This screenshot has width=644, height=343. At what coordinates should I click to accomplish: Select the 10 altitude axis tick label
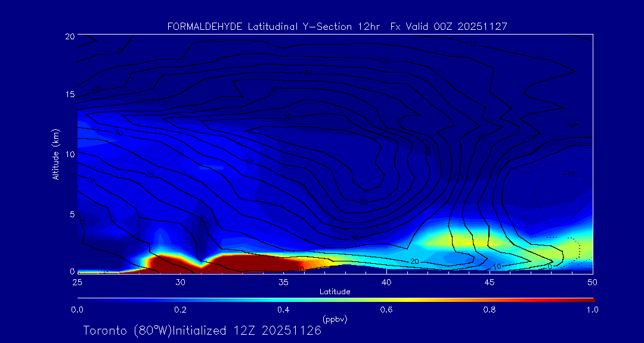69,154
